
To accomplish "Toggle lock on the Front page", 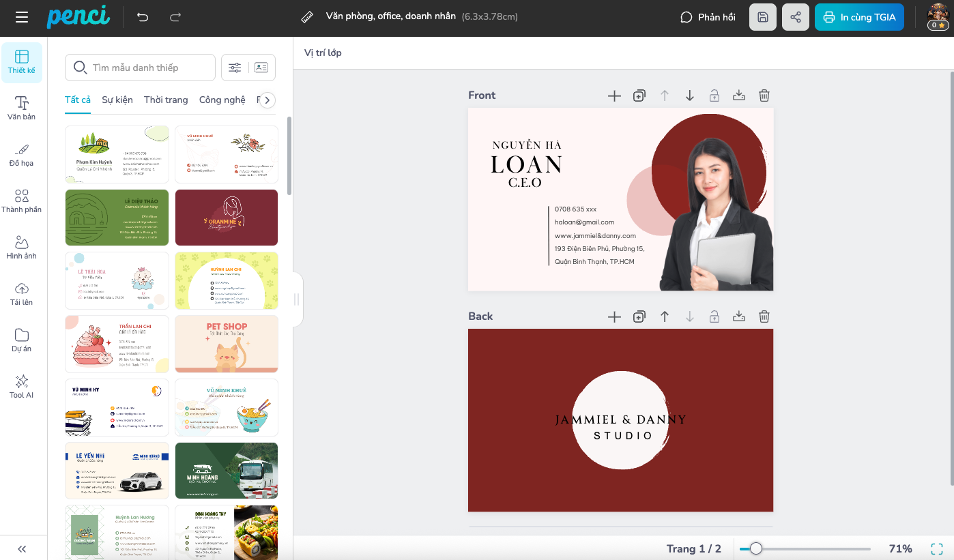I will [714, 95].
